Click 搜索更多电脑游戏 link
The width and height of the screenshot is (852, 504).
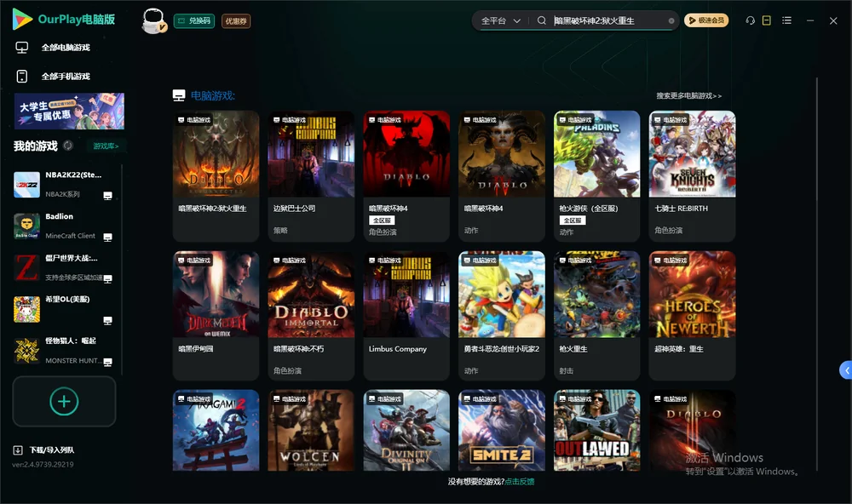[689, 95]
